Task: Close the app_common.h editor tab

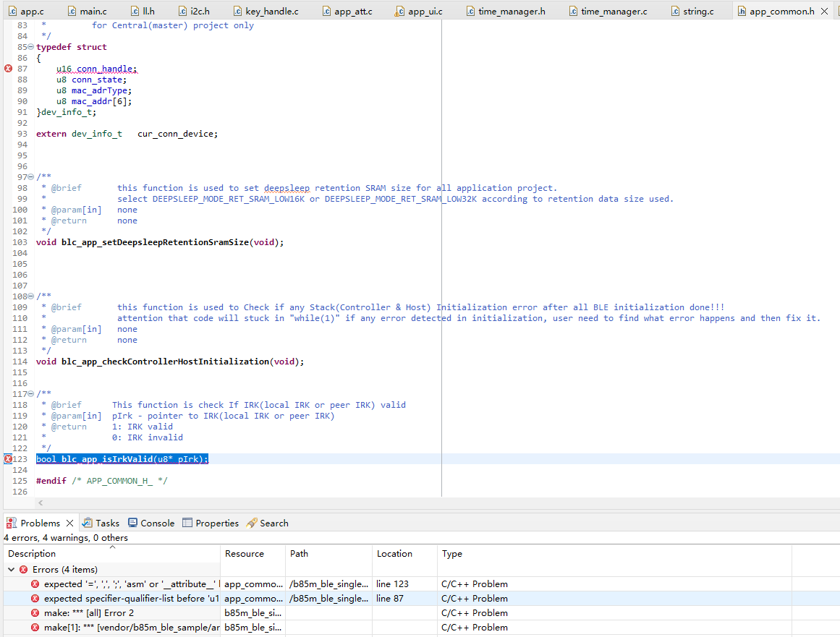Action: [825, 11]
